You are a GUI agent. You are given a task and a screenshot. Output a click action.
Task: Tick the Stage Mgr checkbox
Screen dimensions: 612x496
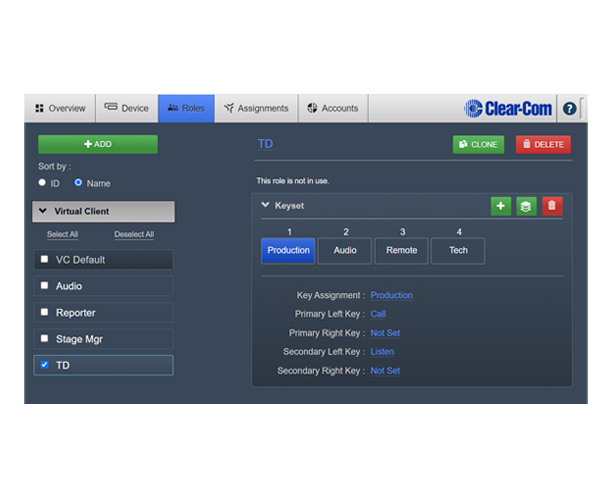pos(44,339)
